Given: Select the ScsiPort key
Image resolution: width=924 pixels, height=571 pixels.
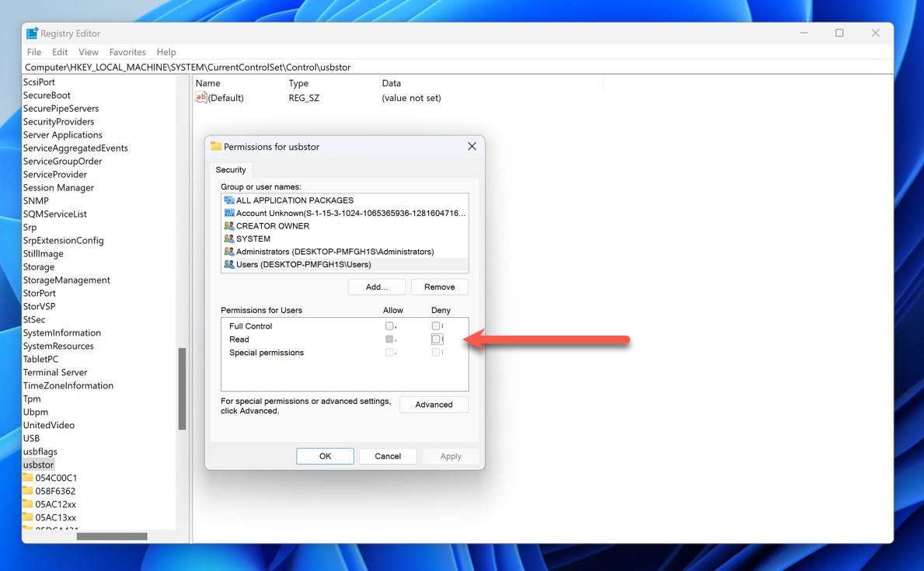Looking at the screenshot, I should click(x=39, y=82).
